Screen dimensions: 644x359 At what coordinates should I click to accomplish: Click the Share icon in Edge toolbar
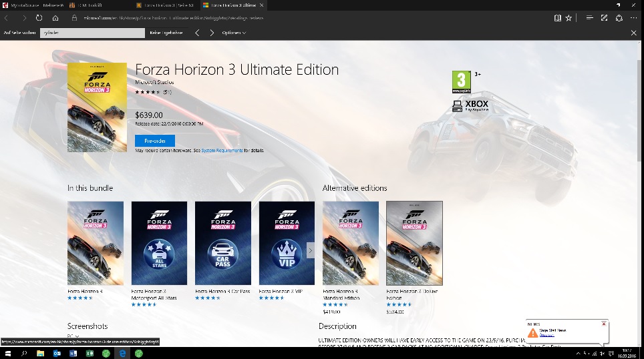[x=619, y=18]
